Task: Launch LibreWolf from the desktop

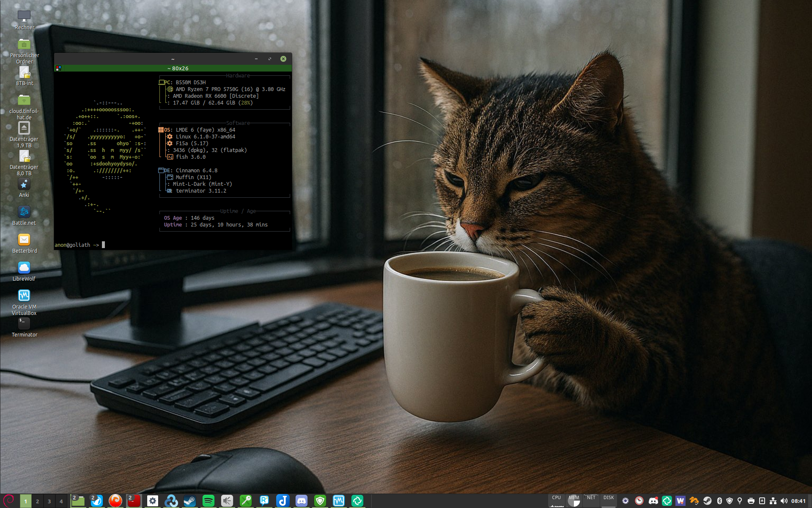Action: point(24,271)
